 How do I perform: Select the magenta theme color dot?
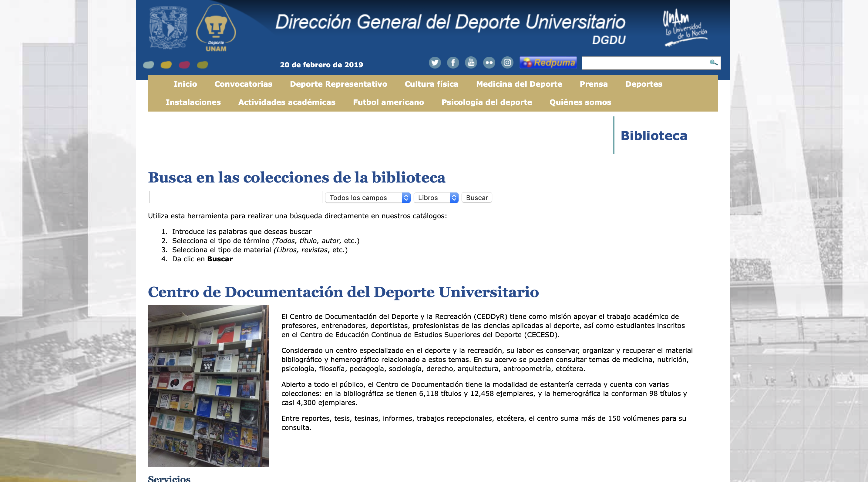[184, 65]
